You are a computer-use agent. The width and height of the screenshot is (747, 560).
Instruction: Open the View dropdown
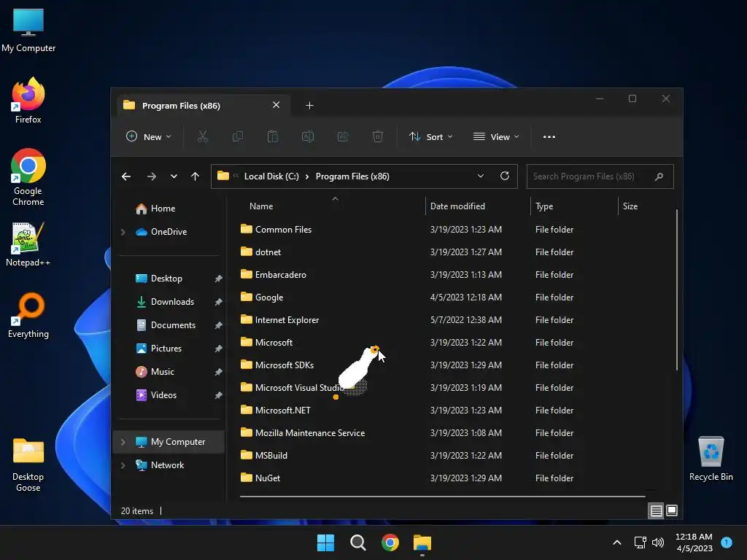tap(496, 137)
